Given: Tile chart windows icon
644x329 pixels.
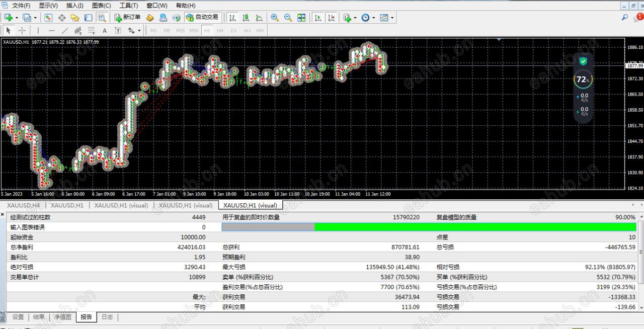Looking at the screenshot, I should coord(301,18).
